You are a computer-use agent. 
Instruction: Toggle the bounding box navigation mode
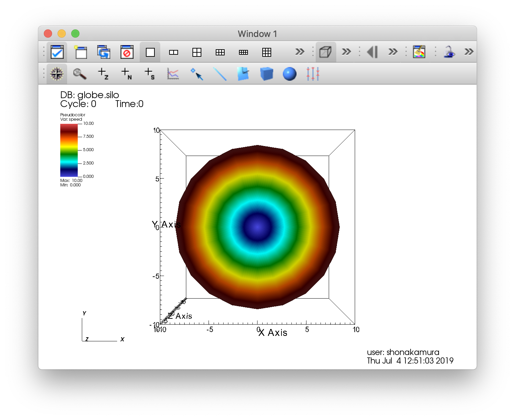325,52
